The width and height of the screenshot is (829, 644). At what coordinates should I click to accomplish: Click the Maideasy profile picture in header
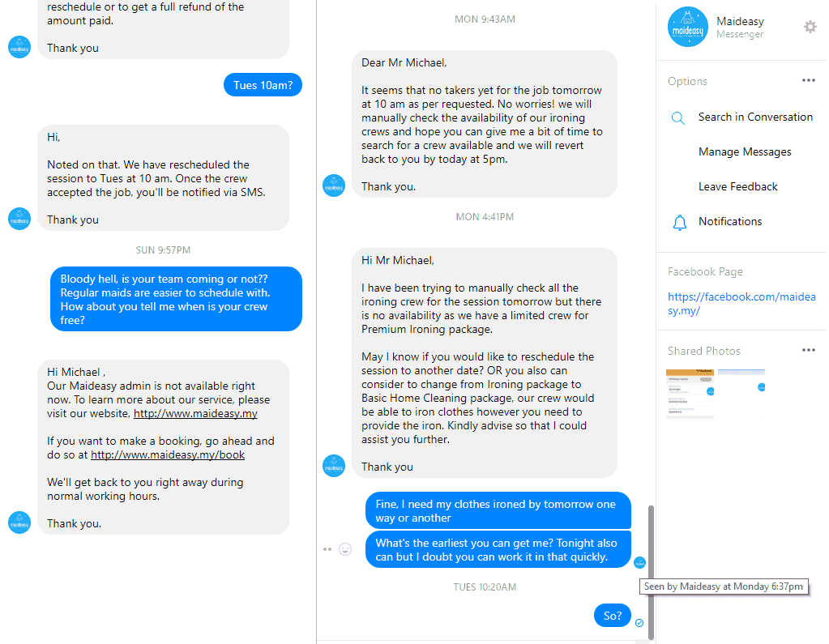pyautogui.click(x=687, y=27)
